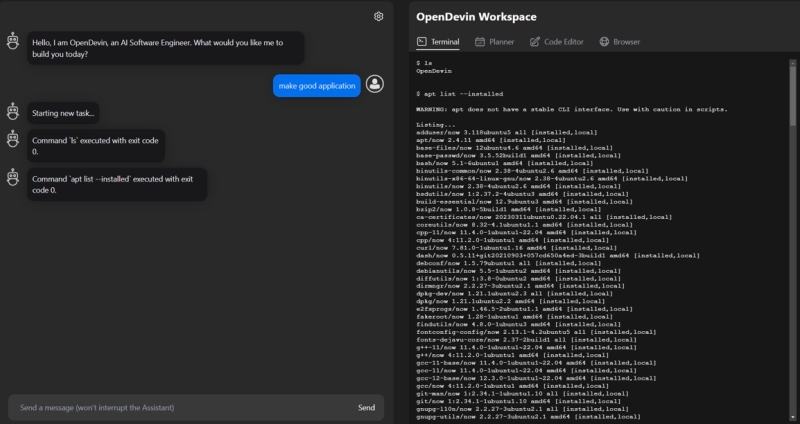Click the 'OpenDevin' directory output in the terminal
This screenshot has width=800, height=424.
(434, 71)
